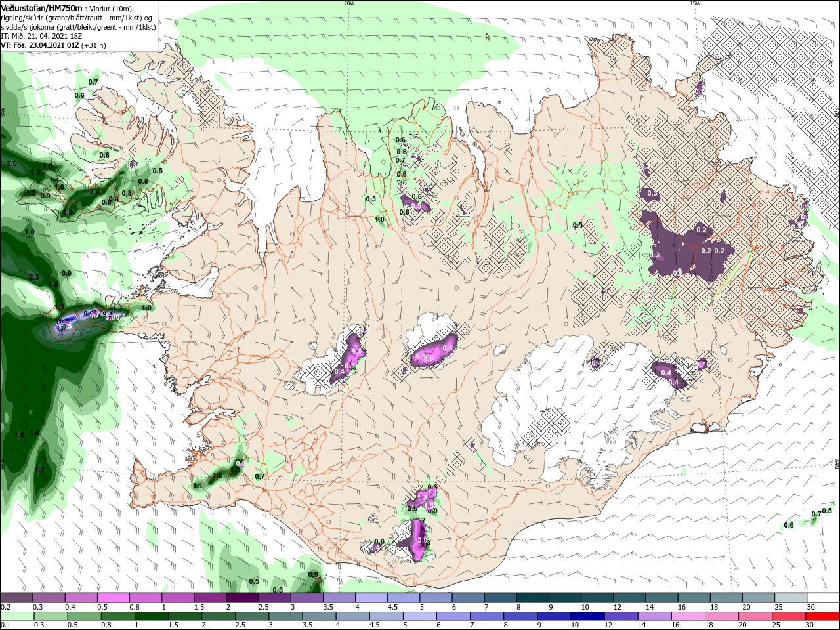The width and height of the screenshot is (840, 630).
Task: Pick the light grey 25 snow scale swatch
Action: 790,598
